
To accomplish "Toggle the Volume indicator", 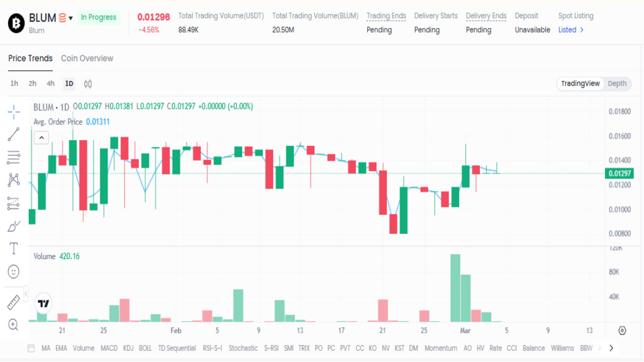I will pos(84,348).
